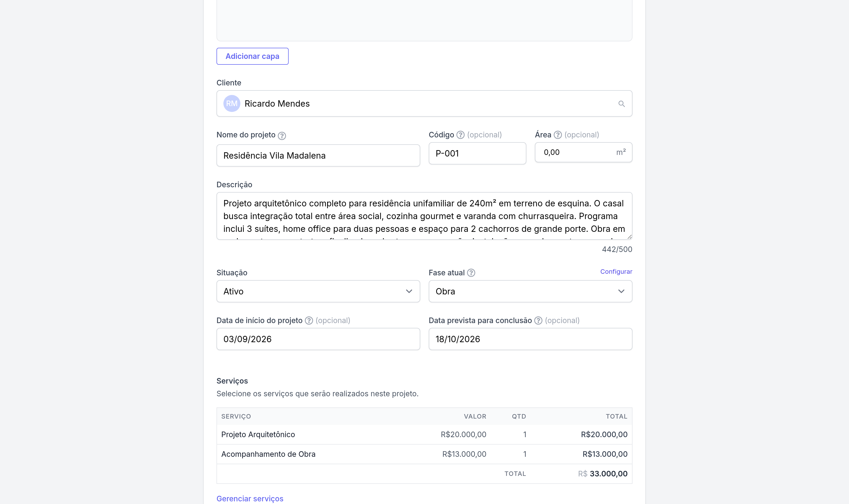Viewport: 849px width, 504px height.
Task: Click into the Descrição text area
Action: [x=424, y=216]
